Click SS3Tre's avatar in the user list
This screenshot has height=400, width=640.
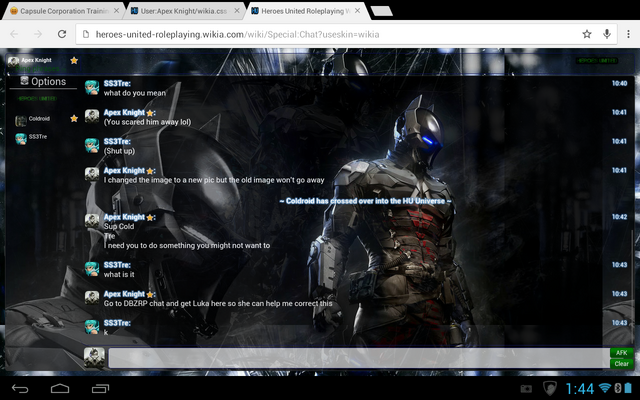click(21, 138)
